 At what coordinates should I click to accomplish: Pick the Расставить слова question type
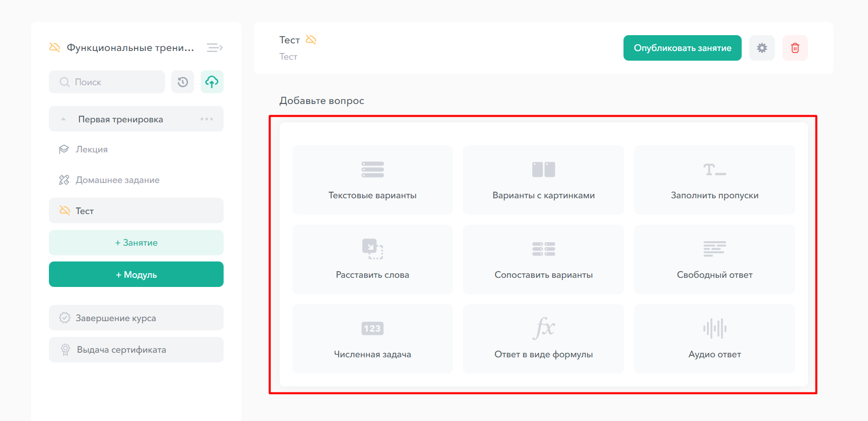pos(372,259)
